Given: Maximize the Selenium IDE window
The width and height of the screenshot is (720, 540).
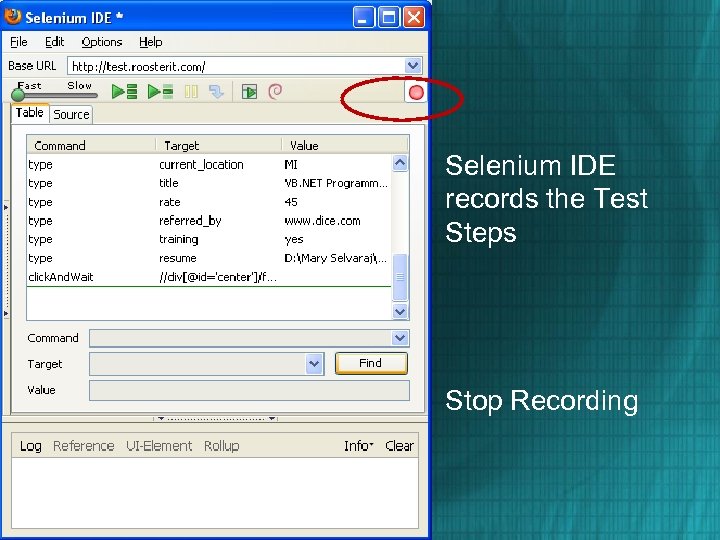Looking at the screenshot, I should 389,17.
